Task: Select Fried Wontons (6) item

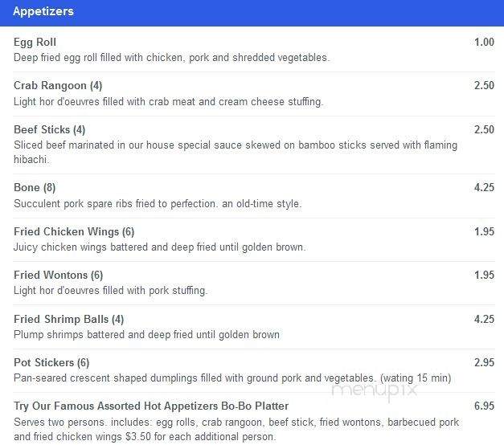Action: pyautogui.click(x=58, y=276)
